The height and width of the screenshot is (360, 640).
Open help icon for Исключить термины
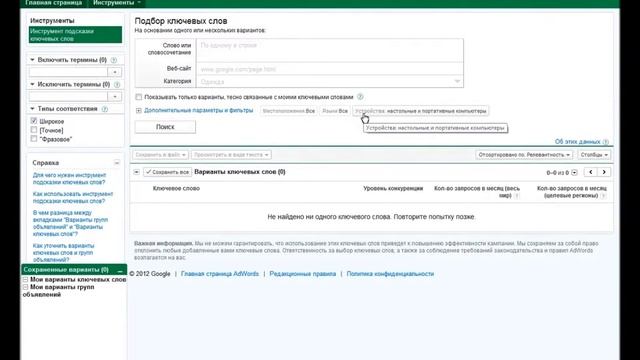[x=117, y=84]
